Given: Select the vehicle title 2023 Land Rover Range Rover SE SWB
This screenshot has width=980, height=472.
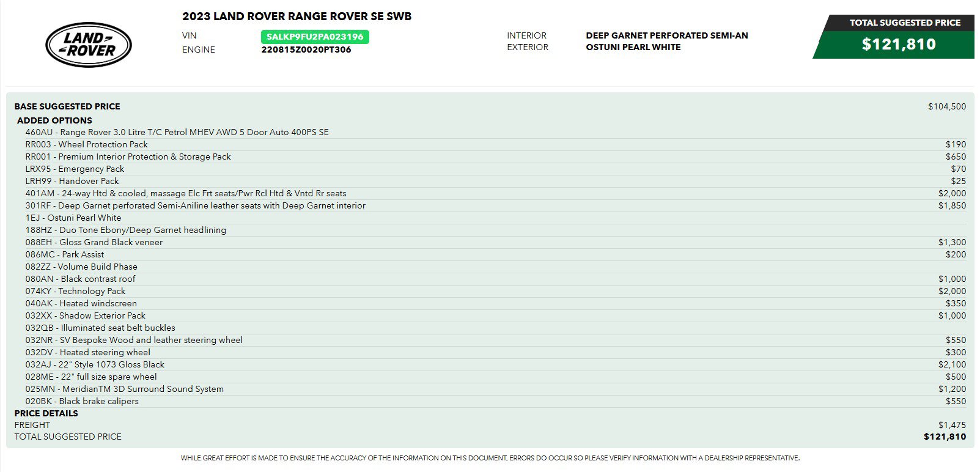Looking at the screenshot, I should [x=297, y=17].
